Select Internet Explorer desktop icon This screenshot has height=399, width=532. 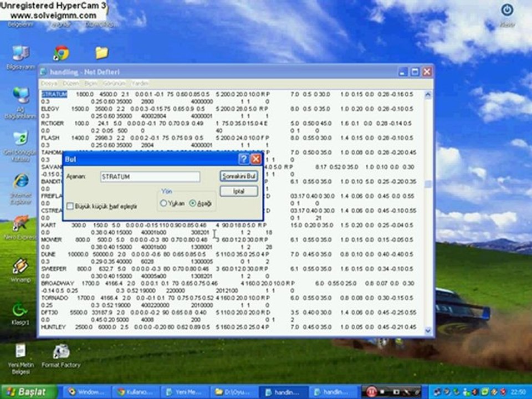point(21,189)
